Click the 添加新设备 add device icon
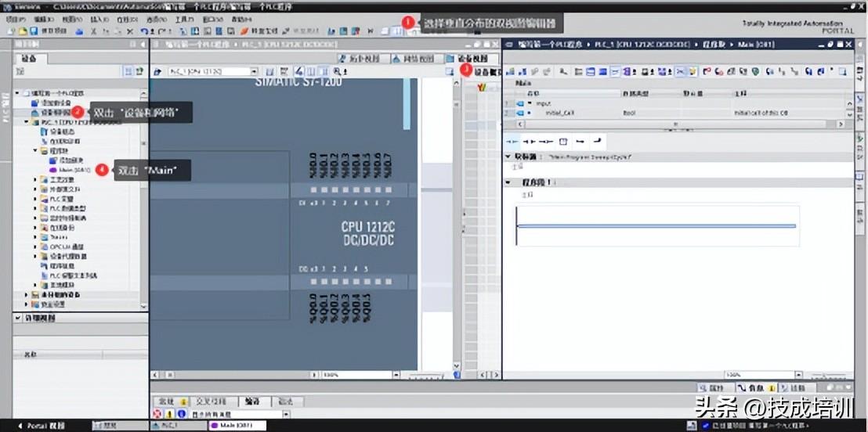Viewport: 868px width, 432px height. tap(35, 103)
